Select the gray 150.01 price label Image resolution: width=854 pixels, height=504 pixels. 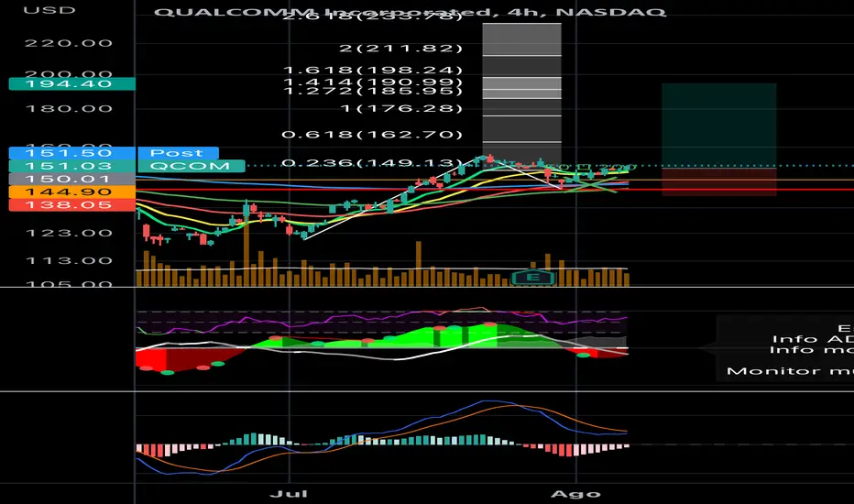(x=71, y=180)
